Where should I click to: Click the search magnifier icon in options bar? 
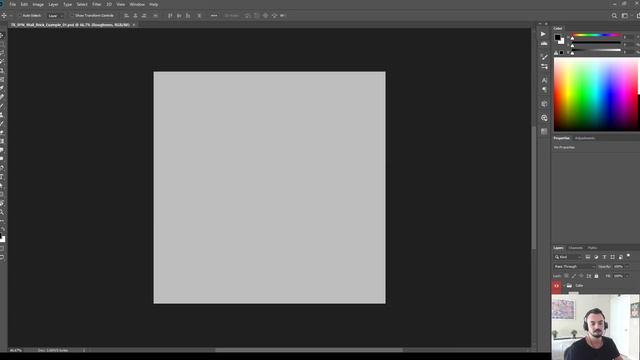(x=614, y=16)
